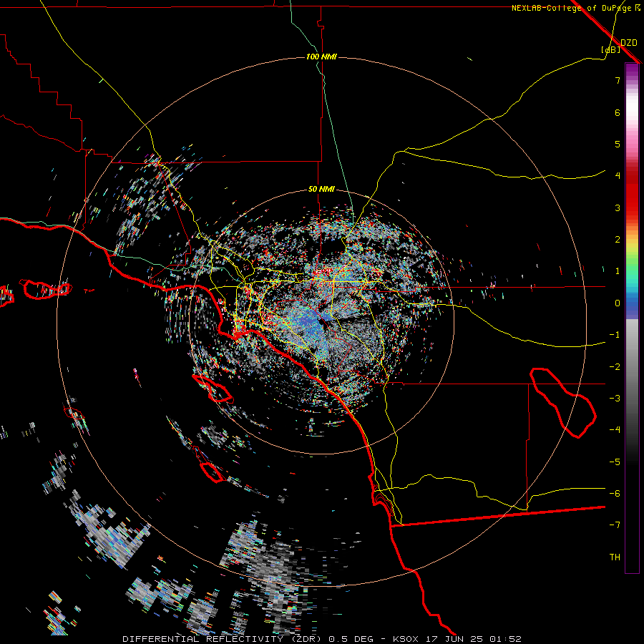
Task: Click the -2 value on the color scale
Action: point(615,367)
